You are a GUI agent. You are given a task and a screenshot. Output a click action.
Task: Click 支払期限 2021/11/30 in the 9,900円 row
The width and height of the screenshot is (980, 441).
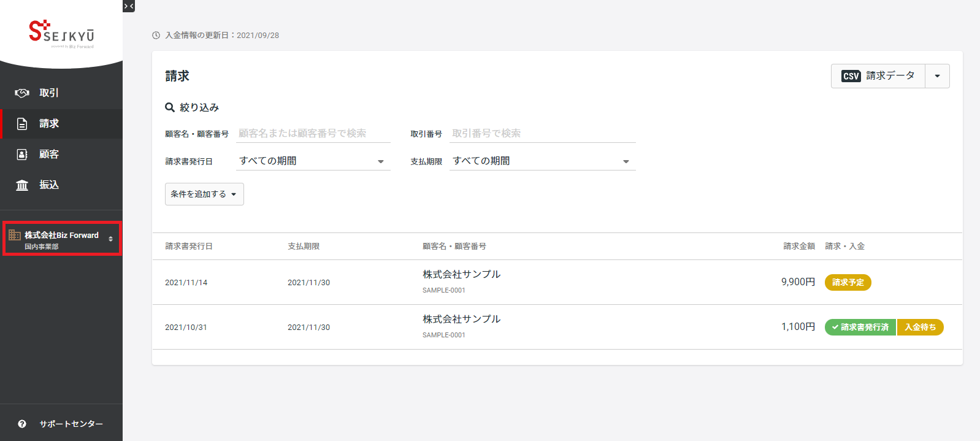[308, 283]
